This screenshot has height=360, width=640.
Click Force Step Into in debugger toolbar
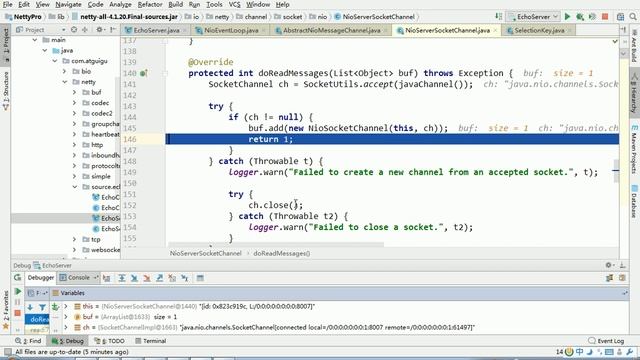147,278
